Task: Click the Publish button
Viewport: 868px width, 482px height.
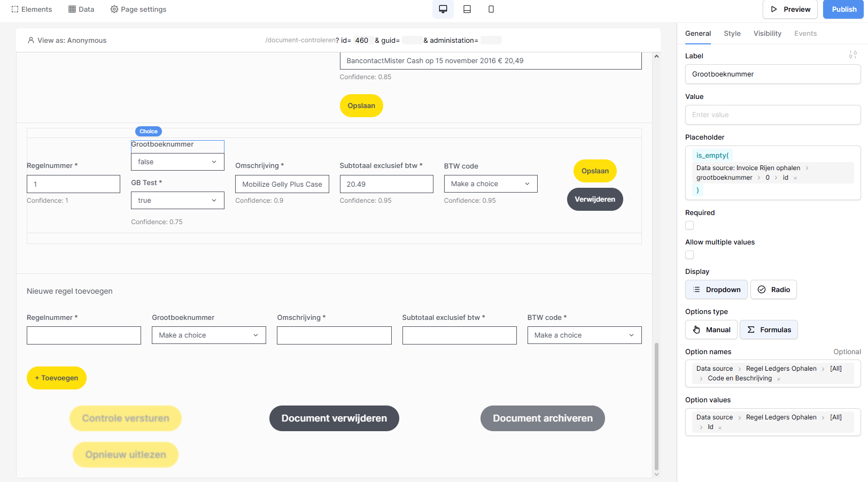Action: point(843,9)
